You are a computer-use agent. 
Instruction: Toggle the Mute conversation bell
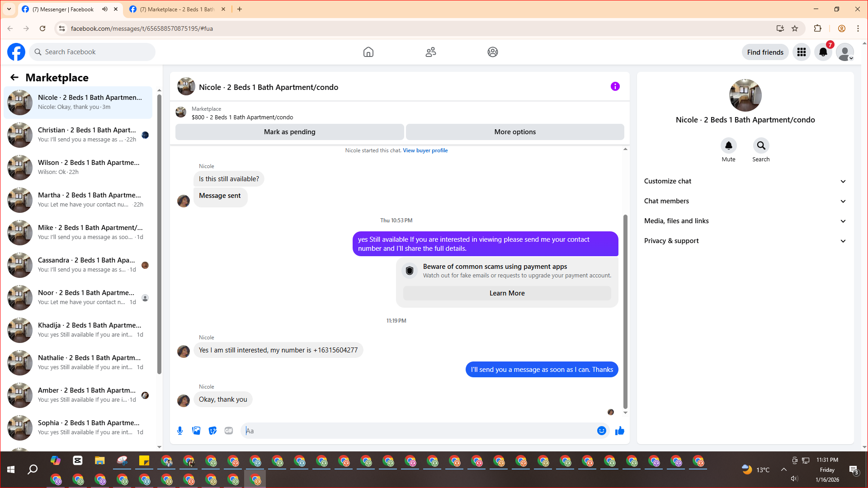(x=728, y=145)
